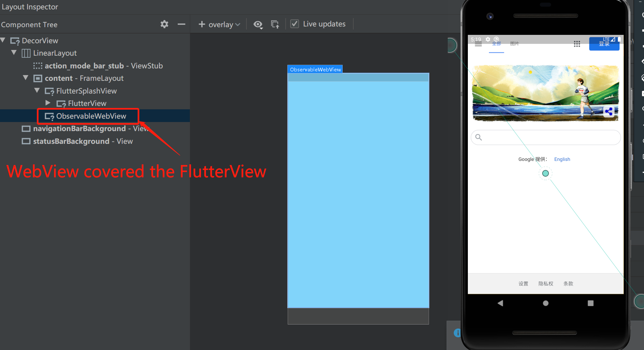
Task: Collapse the LinearLayout tree node
Action: coord(14,53)
